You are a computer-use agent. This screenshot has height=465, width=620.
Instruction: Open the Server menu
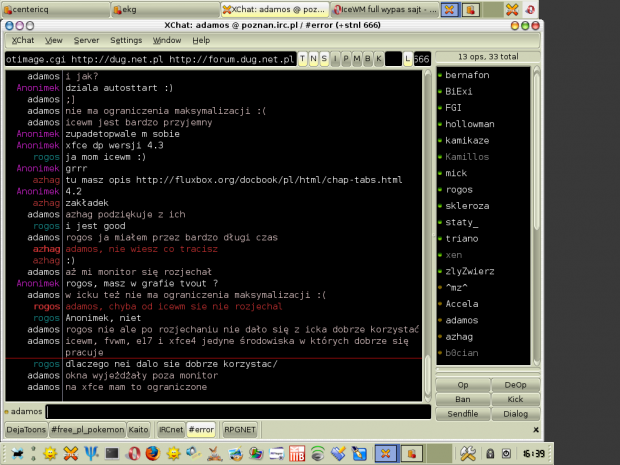tap(86, 40)
